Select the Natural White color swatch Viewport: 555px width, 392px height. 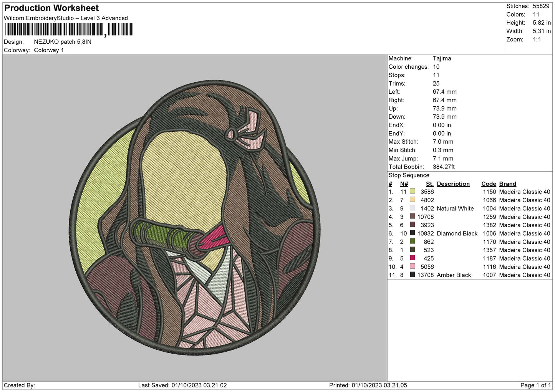413,208
